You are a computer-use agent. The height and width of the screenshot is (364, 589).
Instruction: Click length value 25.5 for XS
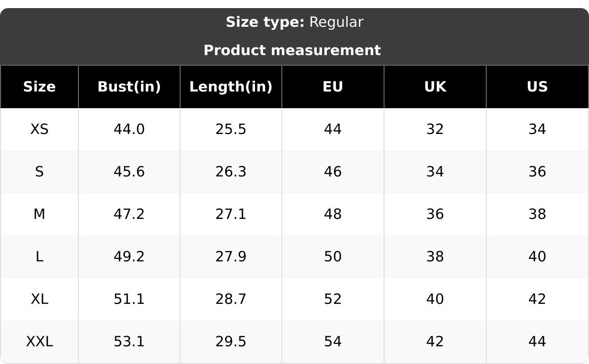click(231, 129)
